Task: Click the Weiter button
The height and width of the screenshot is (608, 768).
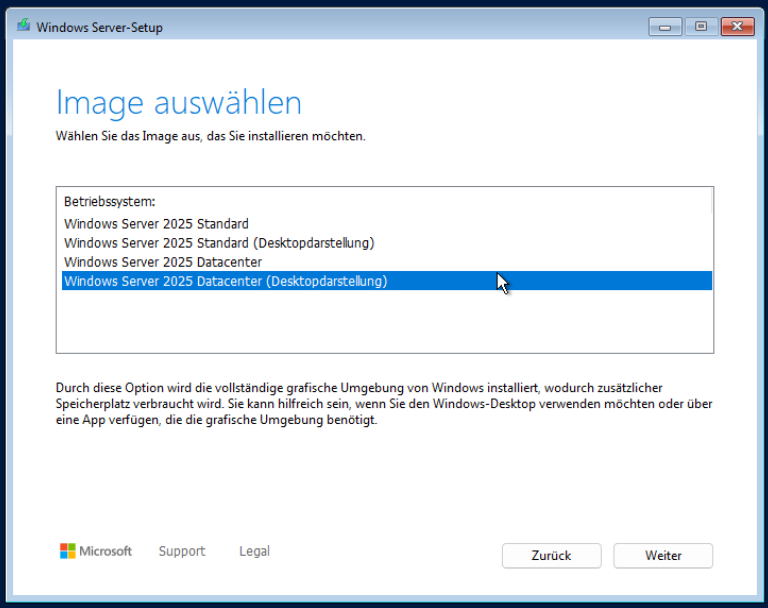Action: pos(663,556)
